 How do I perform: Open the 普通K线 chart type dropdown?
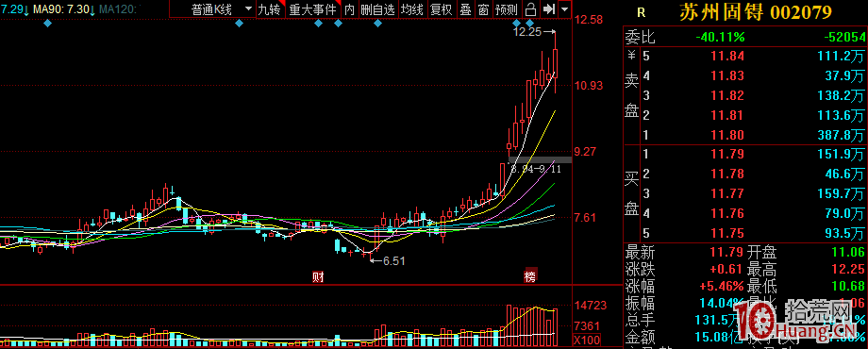click(x=212, y=8)
